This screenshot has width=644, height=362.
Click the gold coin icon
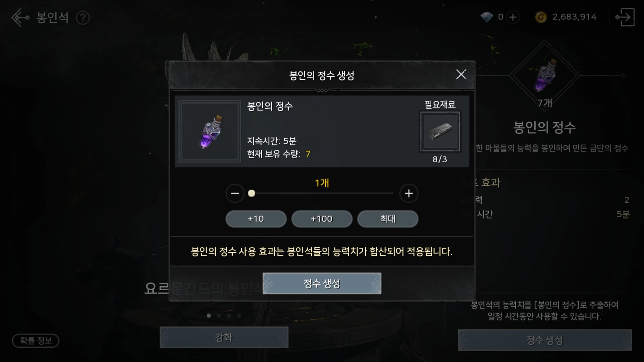[x=541, y=17]
